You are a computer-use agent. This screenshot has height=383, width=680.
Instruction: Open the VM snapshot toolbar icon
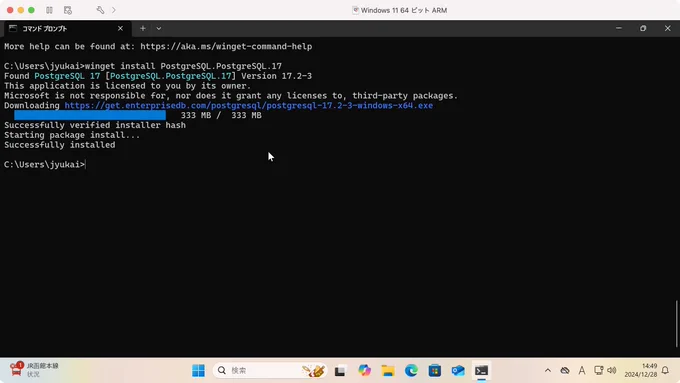click(x=68, y=10)
